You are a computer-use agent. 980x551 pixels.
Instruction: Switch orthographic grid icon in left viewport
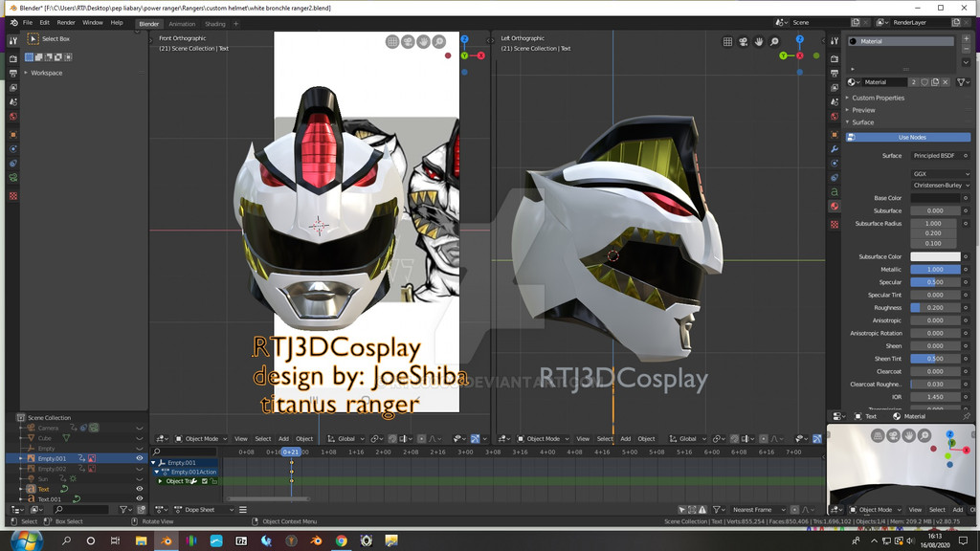click(x=727, y=42)
